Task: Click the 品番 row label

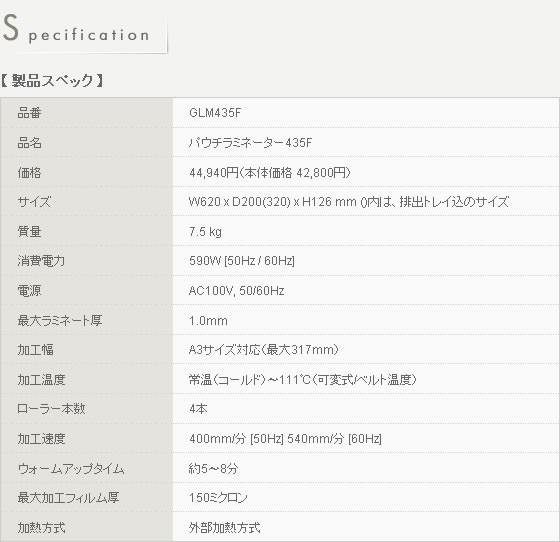Action: coord(29,113)
